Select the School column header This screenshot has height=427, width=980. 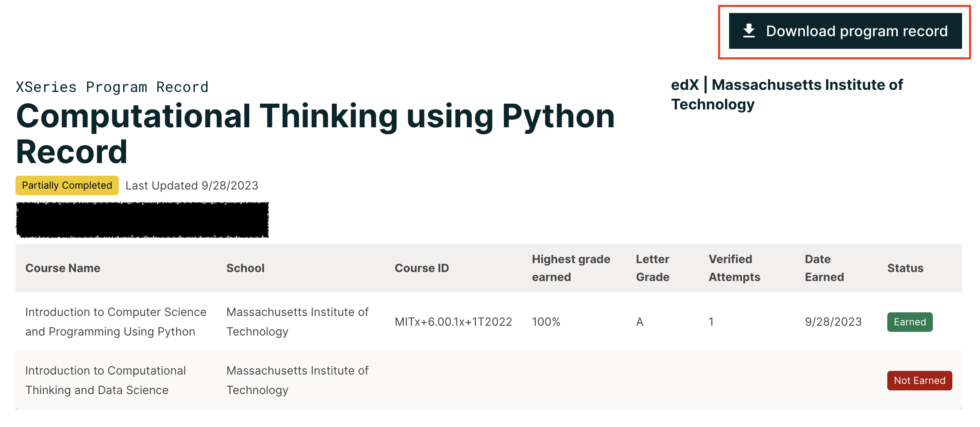pyautogui.click(x=245, y=268)
